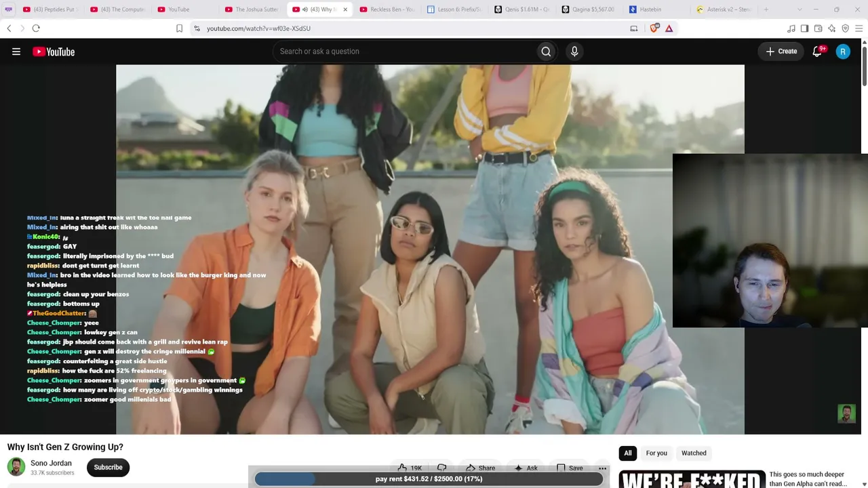
Task: Open the Brave Wallet icon
Action: [x=818, y=28]
